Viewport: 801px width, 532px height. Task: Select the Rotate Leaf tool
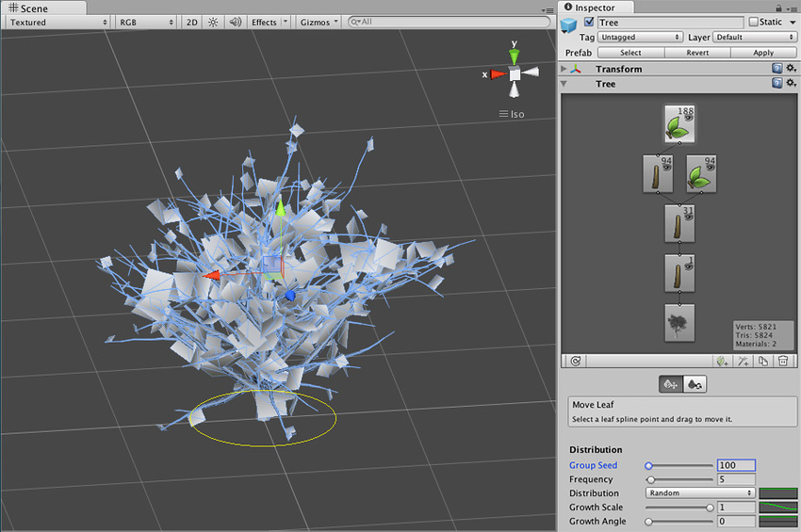(694, 384)
